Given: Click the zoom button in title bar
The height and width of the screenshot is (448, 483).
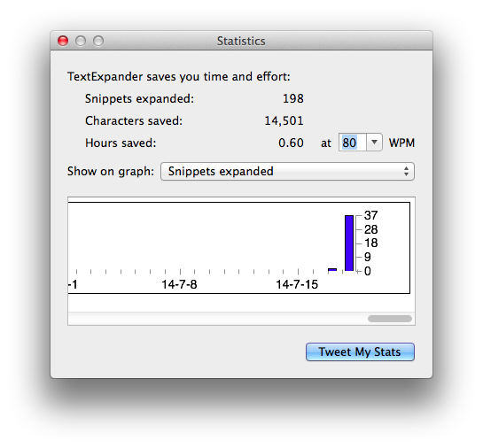Looking at the screenshot, I should 98,41.
